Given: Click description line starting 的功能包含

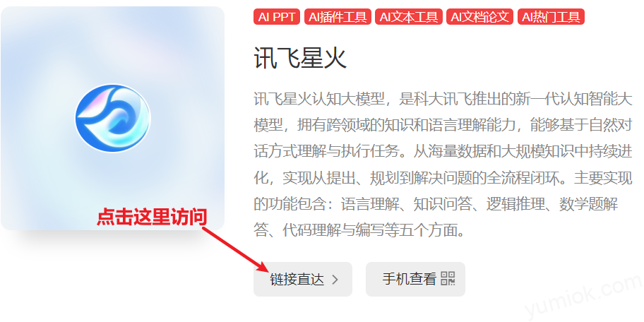Looking at the screenshot, I should click(x=436, y=204).
